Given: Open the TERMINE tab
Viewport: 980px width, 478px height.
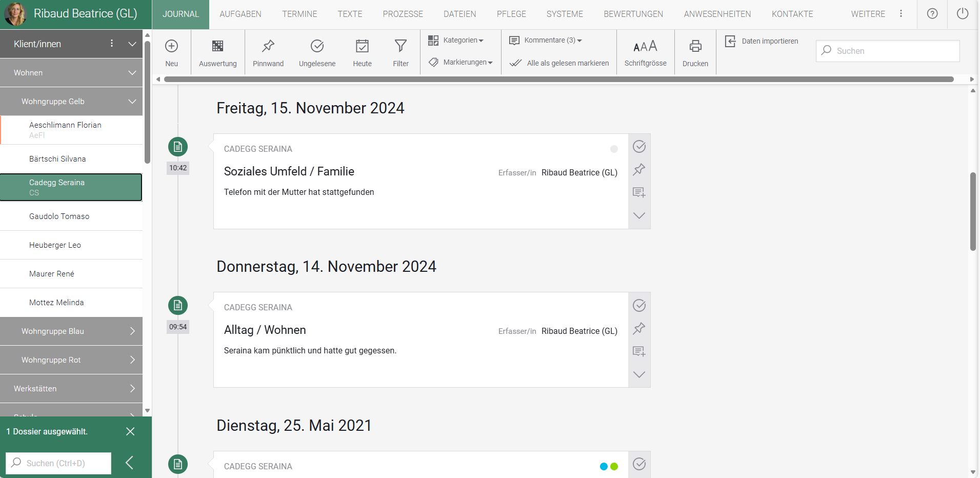Looking at the screenshot, I should [299, 14].
